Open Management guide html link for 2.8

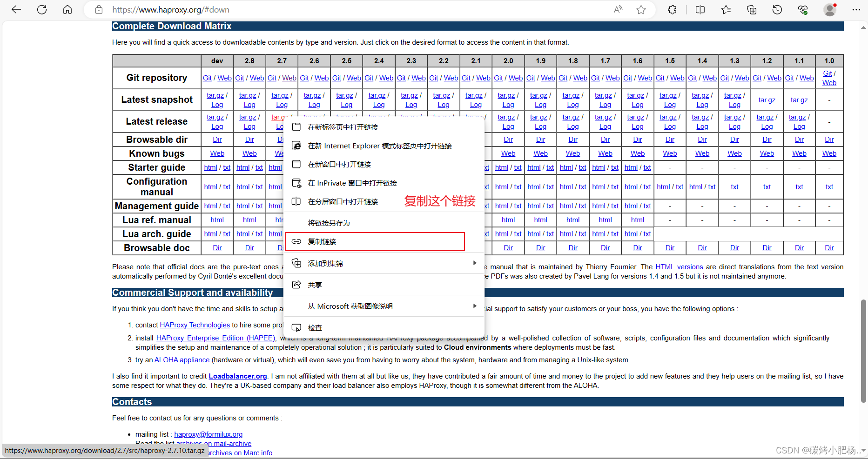click(x=243, y=206)
